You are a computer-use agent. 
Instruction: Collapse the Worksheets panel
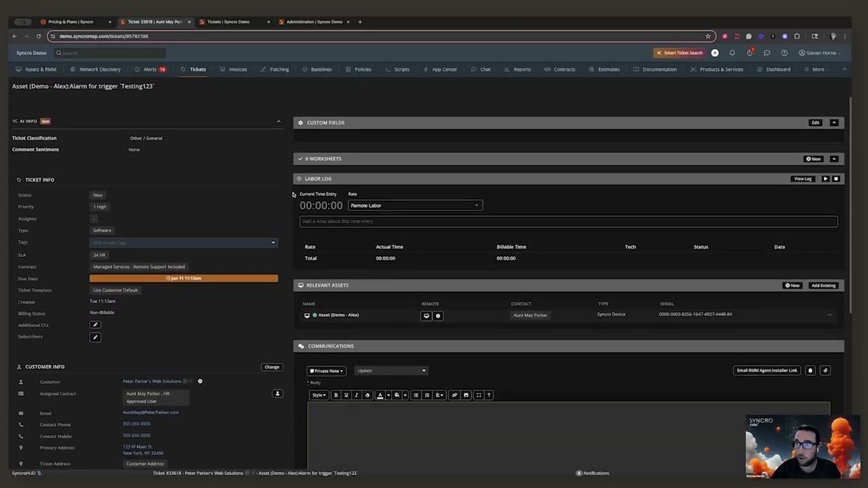pyautogui.click(x=834, y=159)
